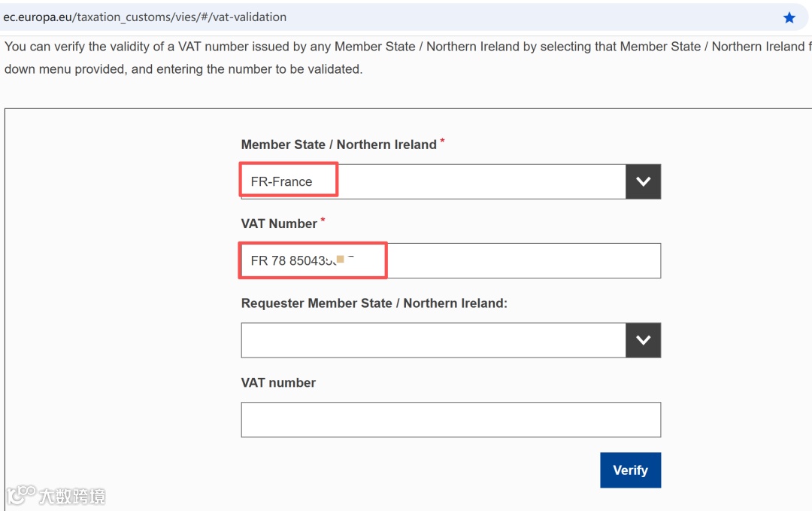Screen dimensions: 812x511
Task: Click the empty requester VAT number input
Action: pyautogui.click(x=450, y=420)
